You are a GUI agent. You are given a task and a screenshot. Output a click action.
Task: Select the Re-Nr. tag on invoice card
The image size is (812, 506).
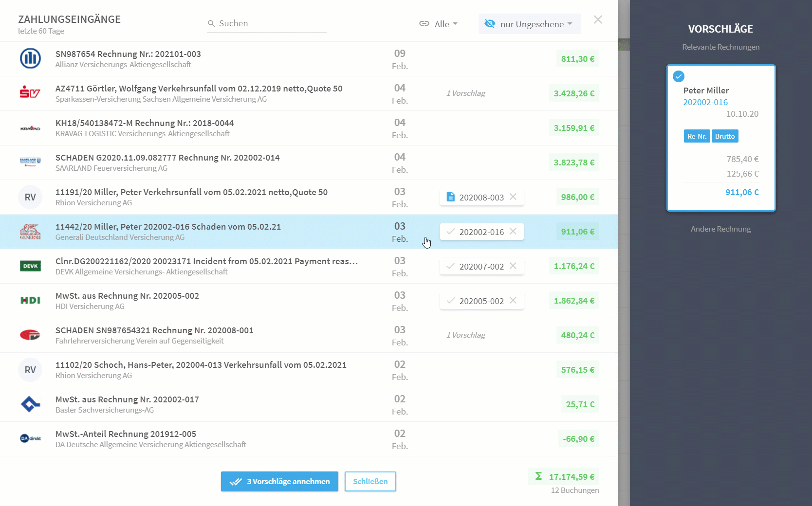coord(697,136)
